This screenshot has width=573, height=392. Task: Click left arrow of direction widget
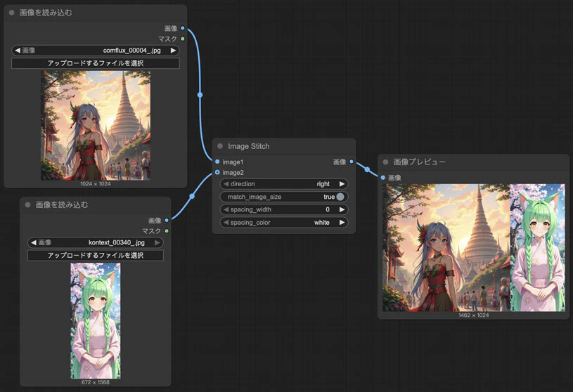point(226,184)
